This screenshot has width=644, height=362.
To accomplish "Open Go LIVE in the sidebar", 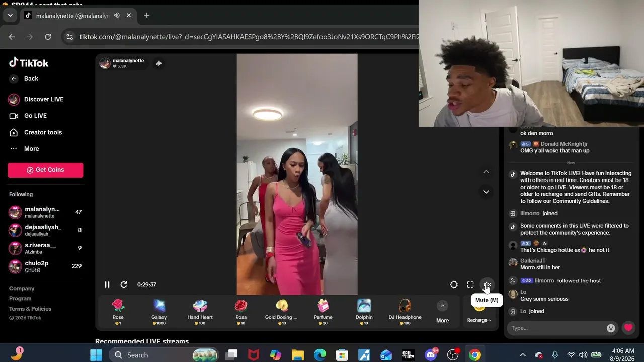I will point(28,116).
